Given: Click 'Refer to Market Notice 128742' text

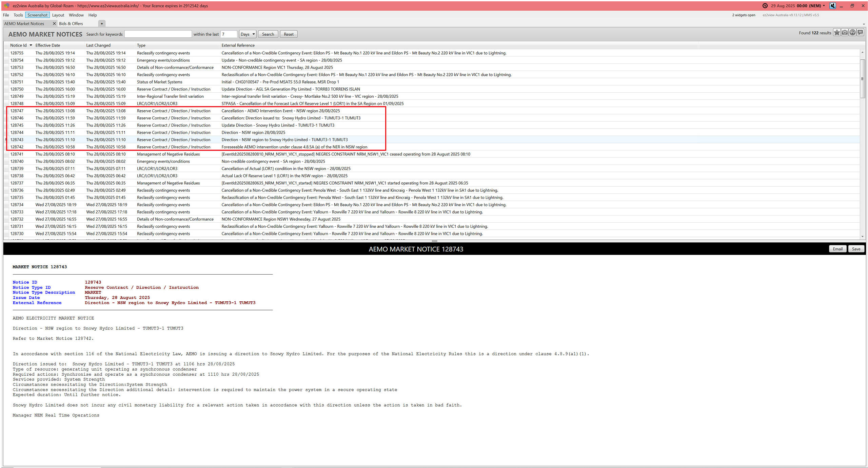Looking at the screenshot, I should coord(53,338).
